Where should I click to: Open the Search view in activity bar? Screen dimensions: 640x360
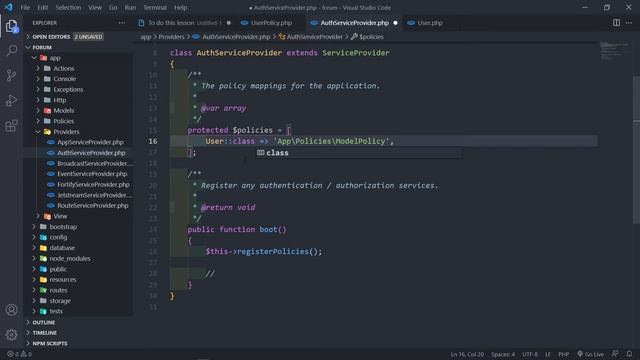tap(11, 51)
